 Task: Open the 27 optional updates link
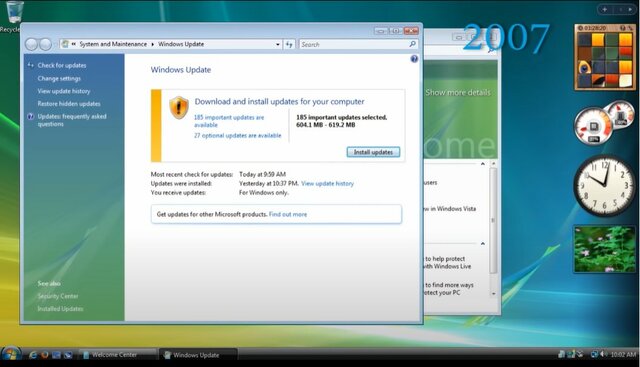coord(238,136)
